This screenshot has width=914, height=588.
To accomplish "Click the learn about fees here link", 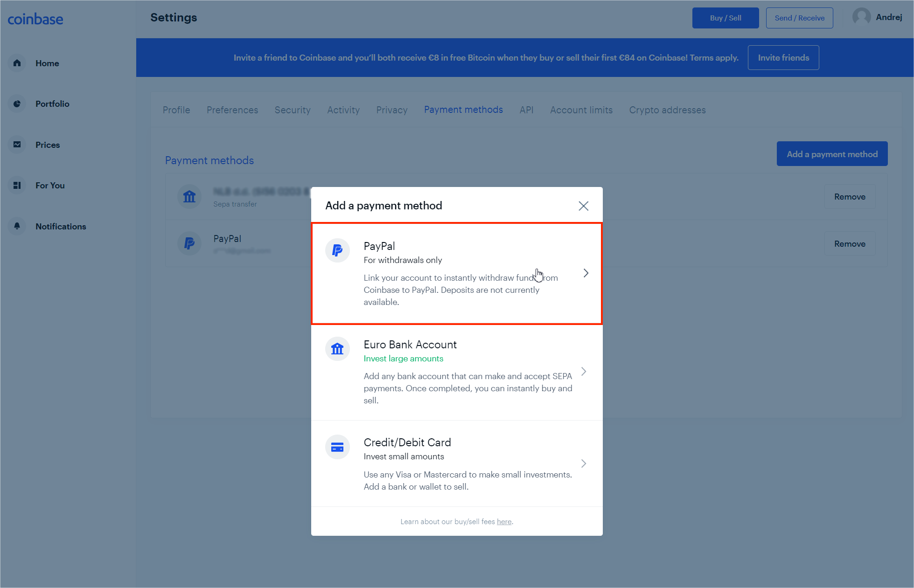I will click(x=504, y=521).
